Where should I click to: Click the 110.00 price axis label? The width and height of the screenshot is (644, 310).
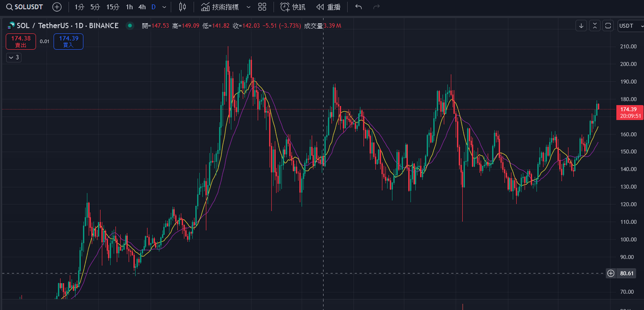pyautogui.click(x=628, y=222)
